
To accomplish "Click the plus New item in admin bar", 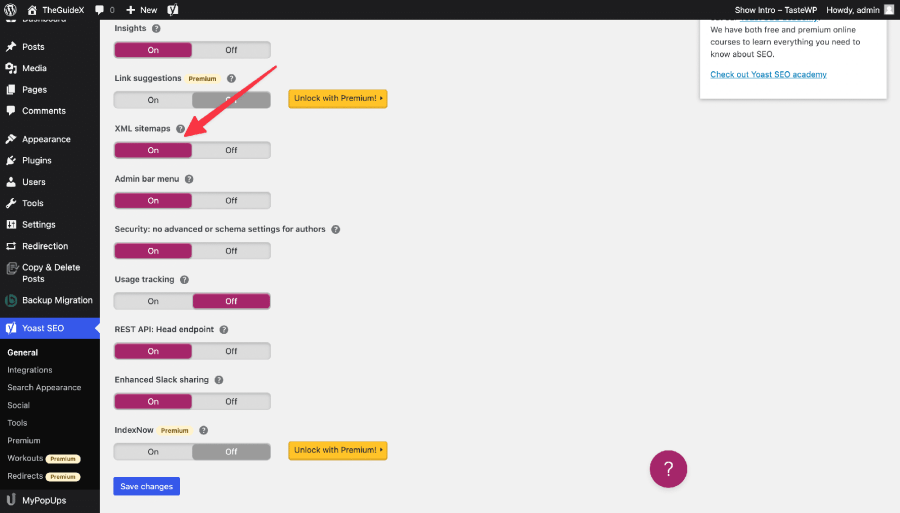I will (141, 10).
